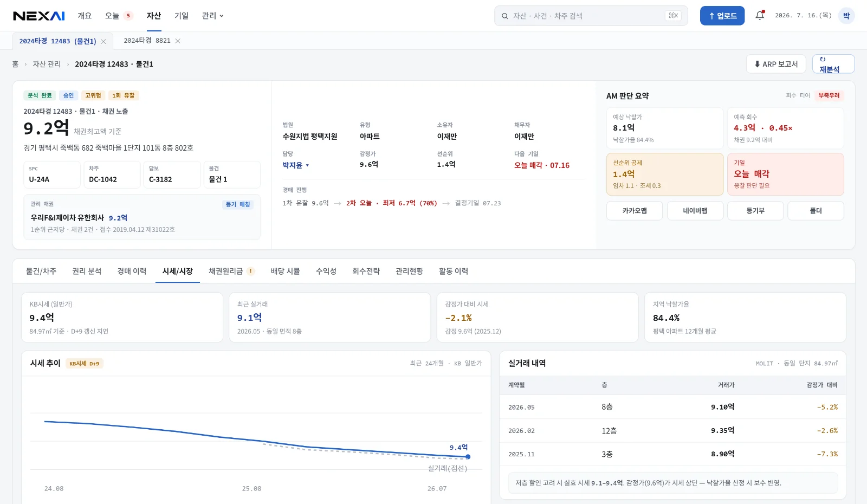
Task: Click the warning badge on 채권원리금 tab
Action: (x=251, y=271)
